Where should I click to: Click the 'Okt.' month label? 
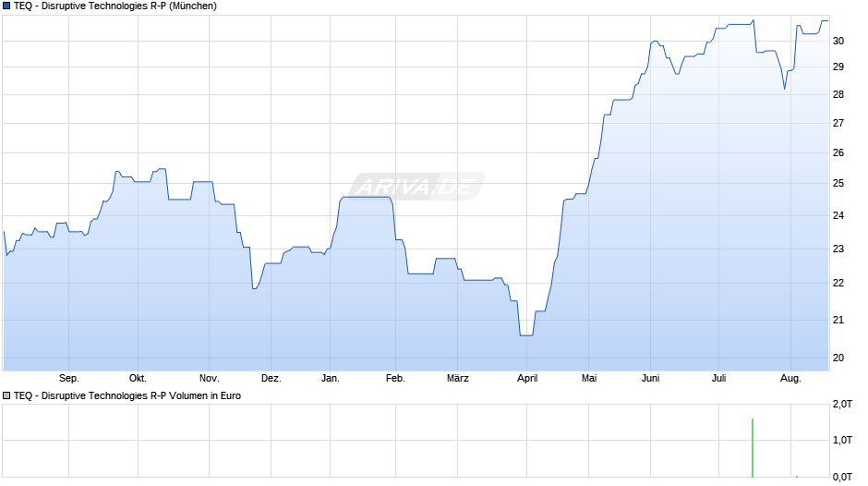[x=138, y=379]
